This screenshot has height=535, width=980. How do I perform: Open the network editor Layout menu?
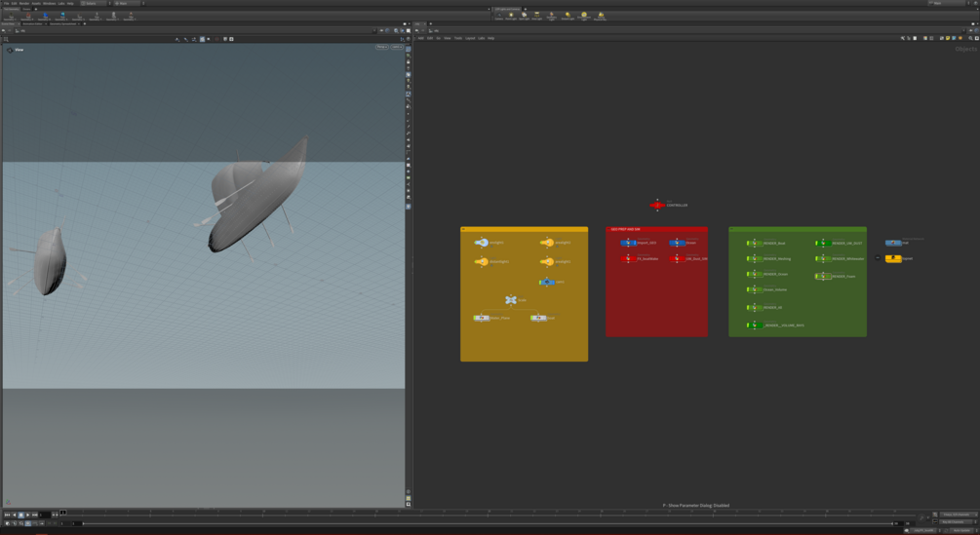pos(470,38)
